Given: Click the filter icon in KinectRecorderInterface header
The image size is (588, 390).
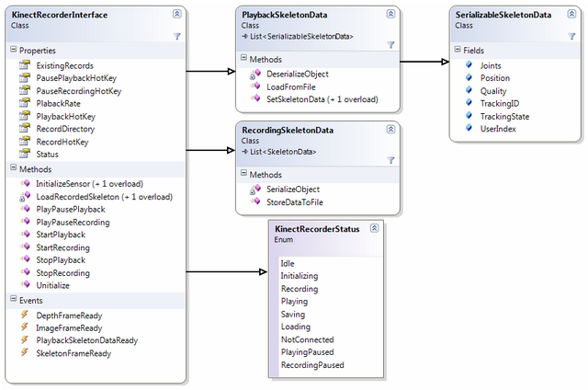Looking at the screenshot, I should 177,36.
